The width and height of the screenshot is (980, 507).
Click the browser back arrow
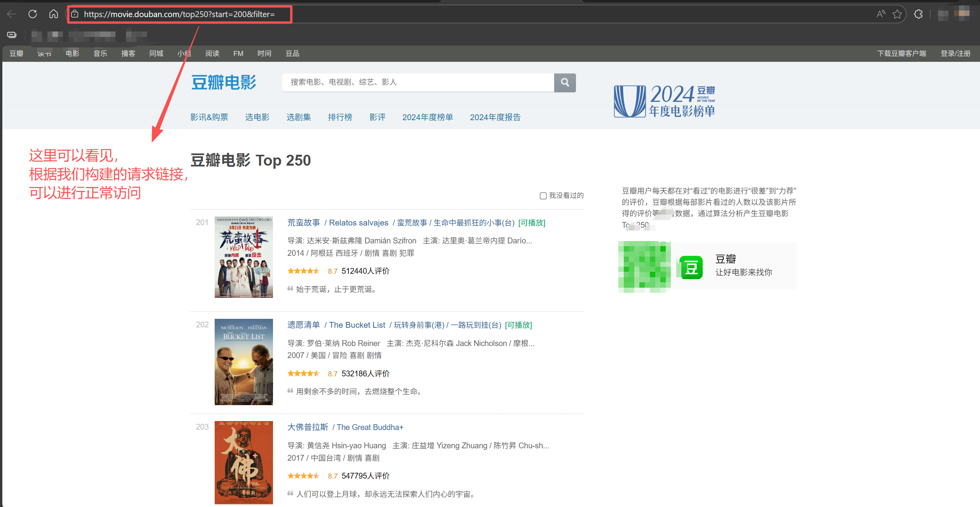click(x=12, y=14)
